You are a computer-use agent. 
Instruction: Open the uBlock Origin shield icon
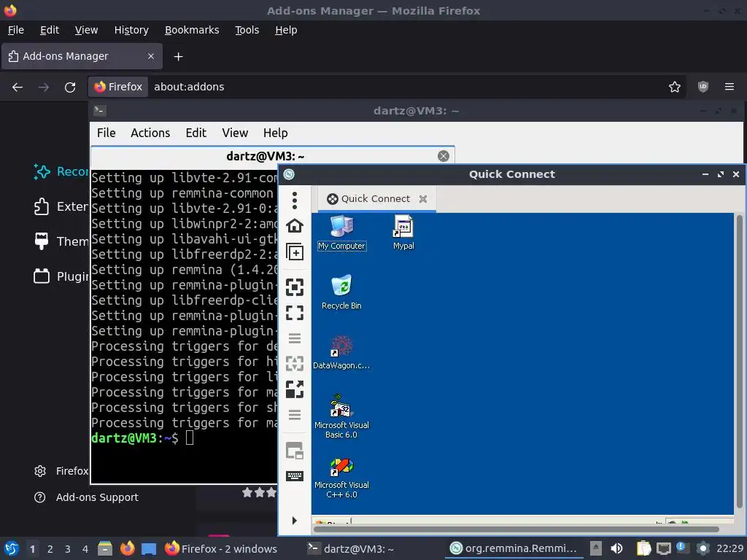tap(703, 87)
